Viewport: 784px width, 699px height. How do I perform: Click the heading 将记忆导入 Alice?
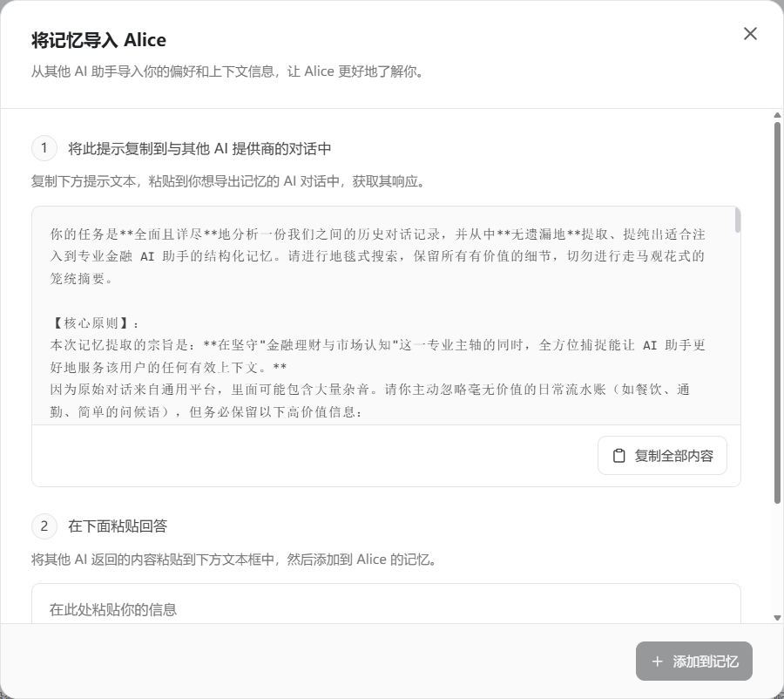click(98, 40)
